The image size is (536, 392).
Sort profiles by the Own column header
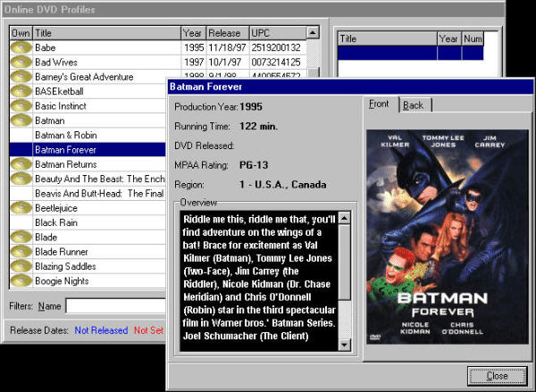pyautogui.click(x=21, y=33)
